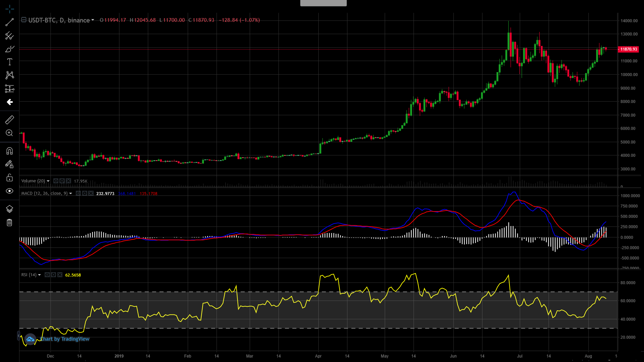
Task: Toggle lock all drawing tools
Action: [x=9, y=178]
